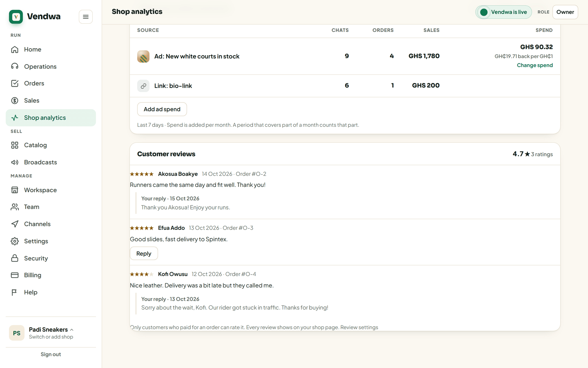The image size is (588, 368).
Task: Open the Review settings link
Action: [x=359, y=328]
